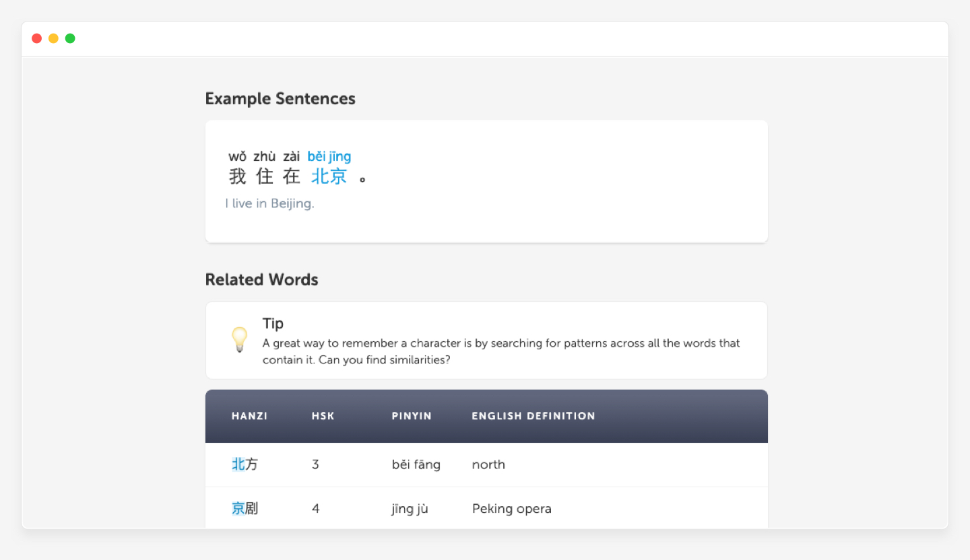
Task: Click the translation I live in Beijing
Action: point(269,203)
